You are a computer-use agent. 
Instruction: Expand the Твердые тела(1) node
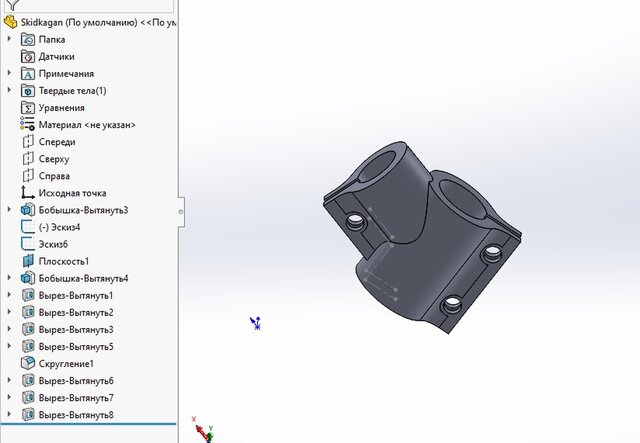tap(10, 91)
